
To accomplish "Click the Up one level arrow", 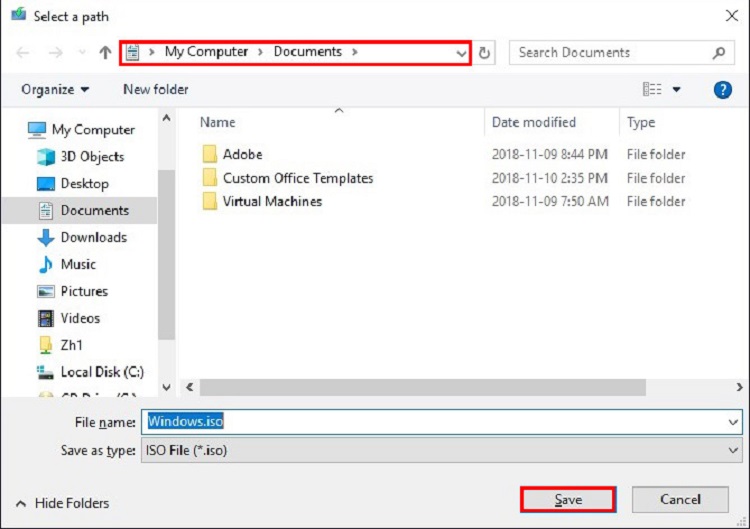I will (105, 53).
